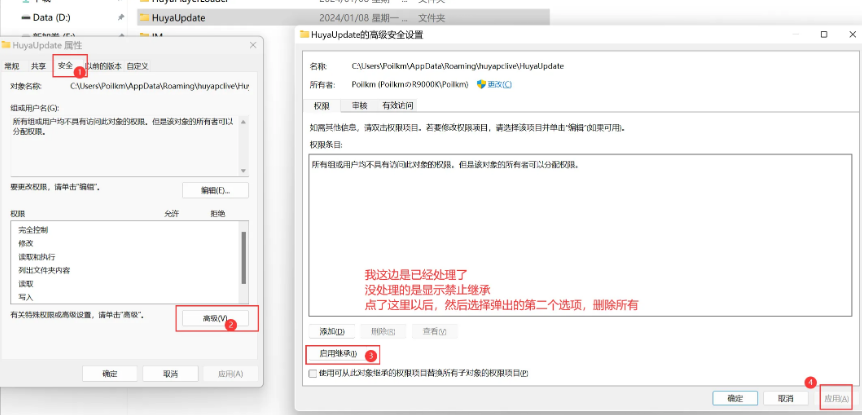Image resolution: width=862 pixels, height=415 pixels.
Task: Close the 高级安全设置 dialog
Action: 848,34
